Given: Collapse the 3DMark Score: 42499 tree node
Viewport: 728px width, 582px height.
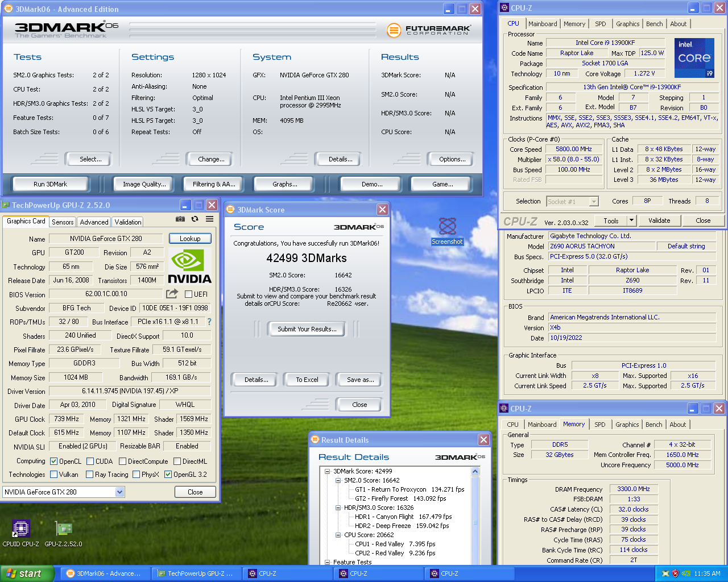Looking at the screenshot, I should 327,471.
